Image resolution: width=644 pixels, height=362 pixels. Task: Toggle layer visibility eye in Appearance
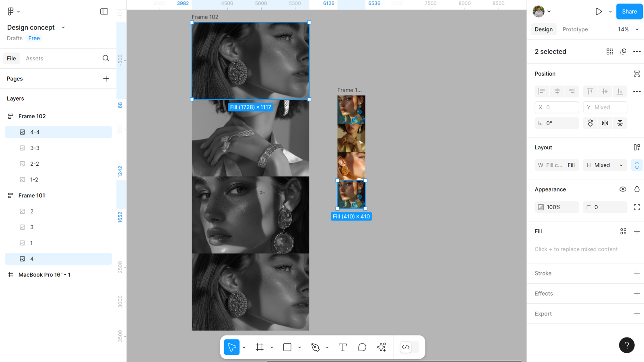tap(623, 189)
